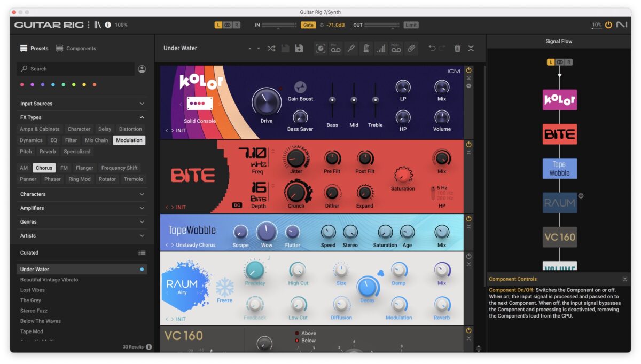The width and height of the screenshot is (641, 364).
Task: Enable the Limit button
Action: coord(411,25)
